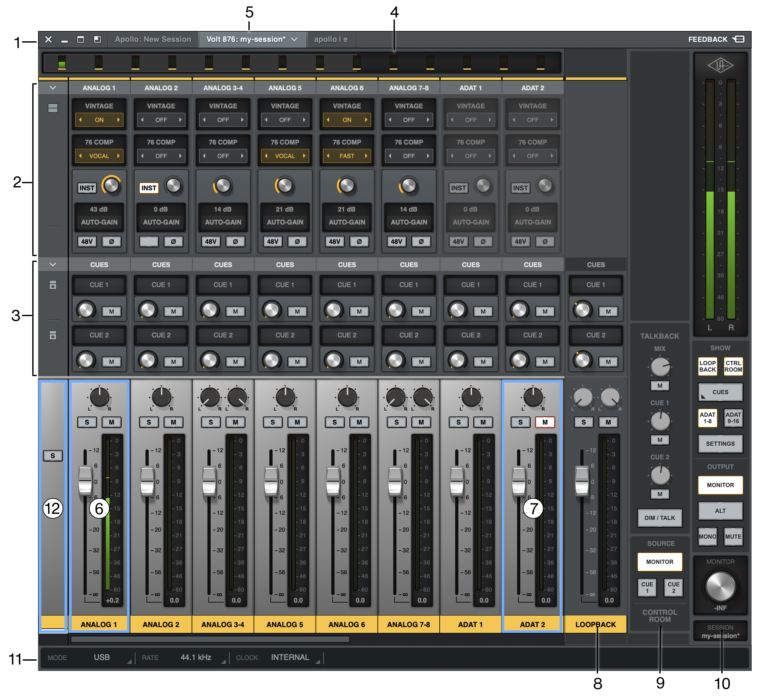Mute CUE 1 send on Analog 3-4
Screen dimensions: 760x700
(235, 311)
